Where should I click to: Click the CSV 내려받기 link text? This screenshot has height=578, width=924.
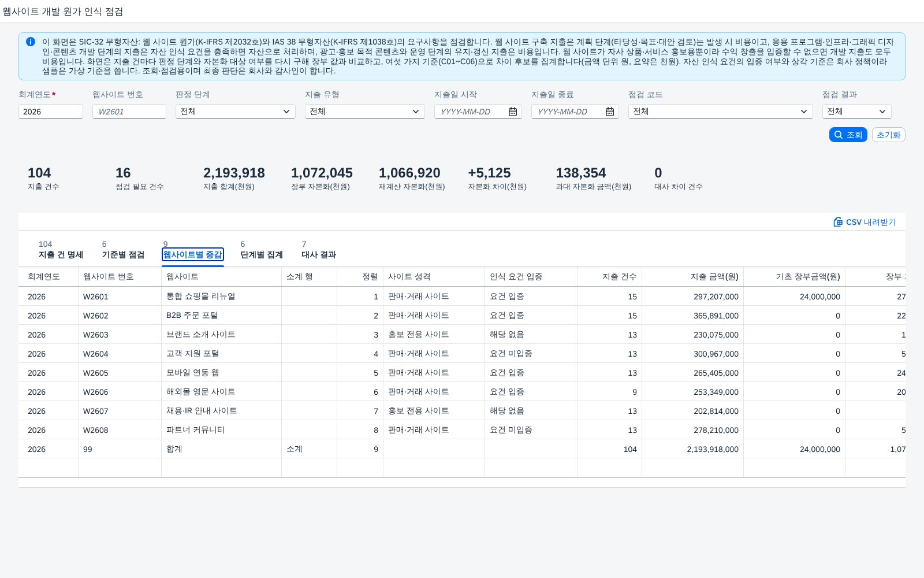click(x=871, y=222)
